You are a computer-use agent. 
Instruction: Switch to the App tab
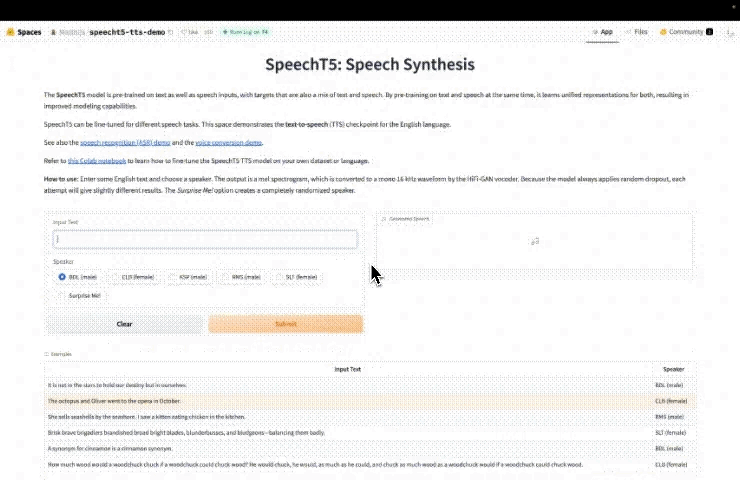pos(602,32)
